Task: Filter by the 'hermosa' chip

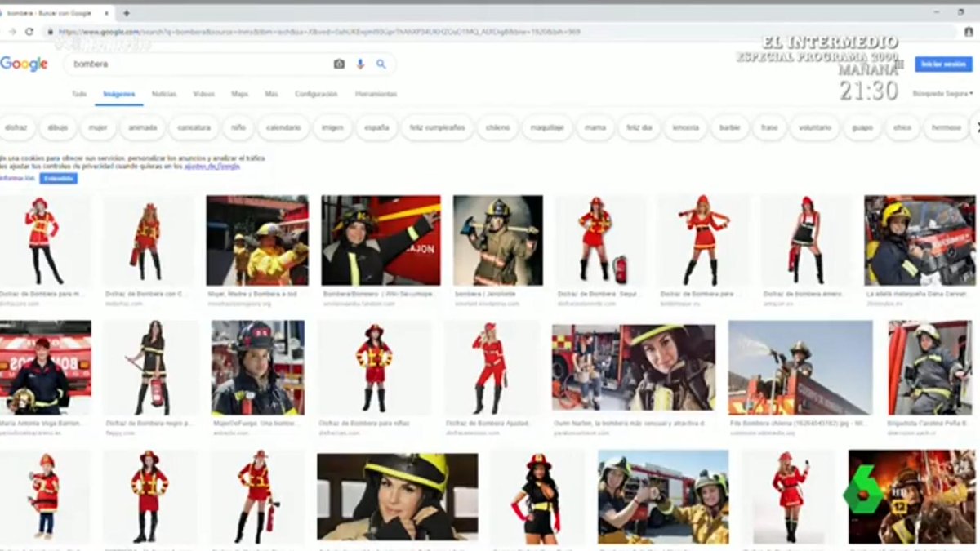Action: coord(947,127)
